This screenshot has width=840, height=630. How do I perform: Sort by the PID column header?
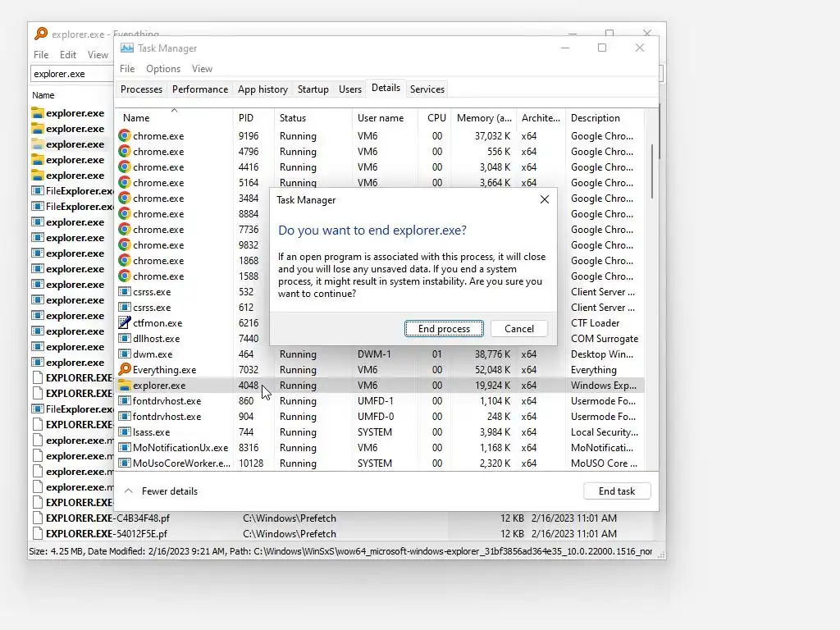[253, 118]
